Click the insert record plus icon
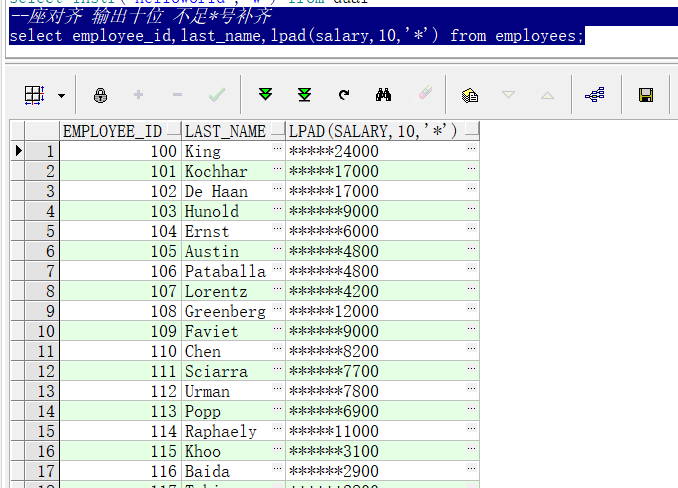Image resolution: width=678 pixels, height=488 pixels. tap(138, 95)
